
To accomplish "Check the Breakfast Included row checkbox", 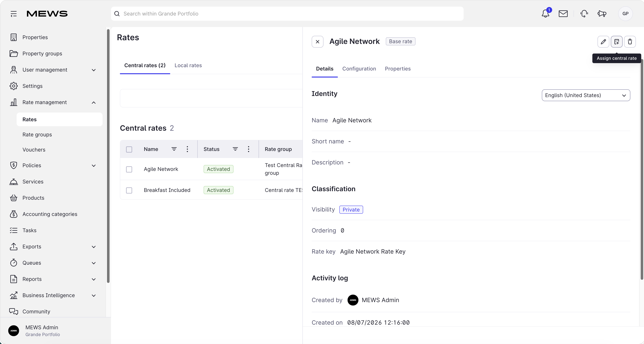I will pyautogui.click(x=129, y=190).
